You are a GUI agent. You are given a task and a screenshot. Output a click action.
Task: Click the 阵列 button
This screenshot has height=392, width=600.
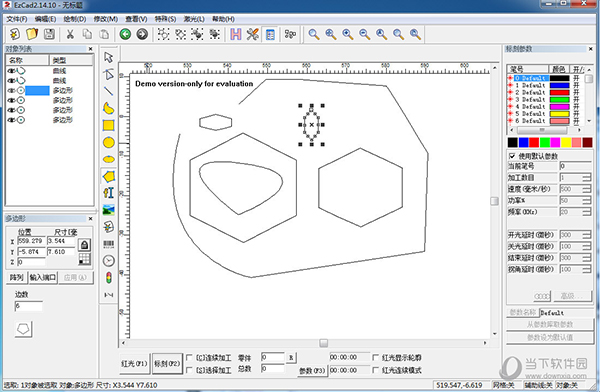pyautogui.click(x=16, y=278)
